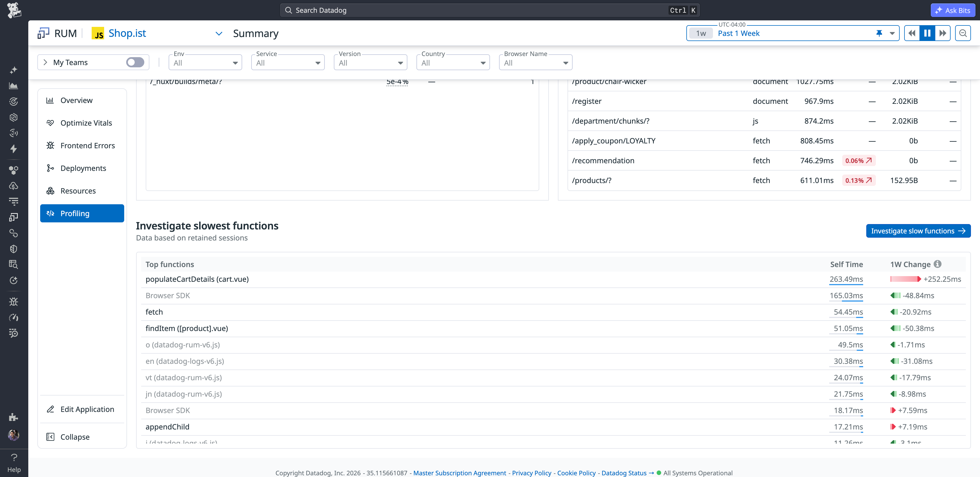Select the Overview menu item

tap(82, 100)
